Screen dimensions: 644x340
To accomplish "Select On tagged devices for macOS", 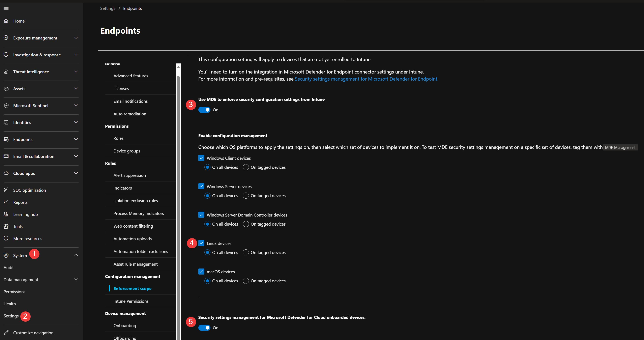I will tap(246, 281).
